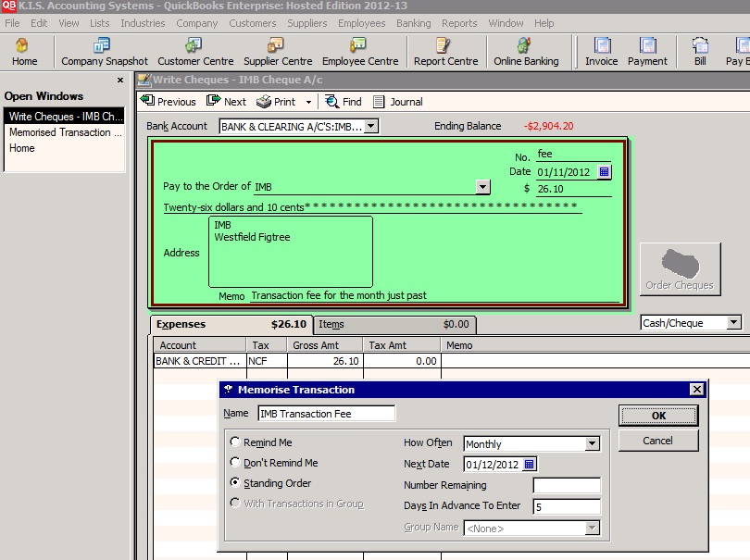Go to the Next cheque
This screenshot has width=750, height=560.
(226, 102)
